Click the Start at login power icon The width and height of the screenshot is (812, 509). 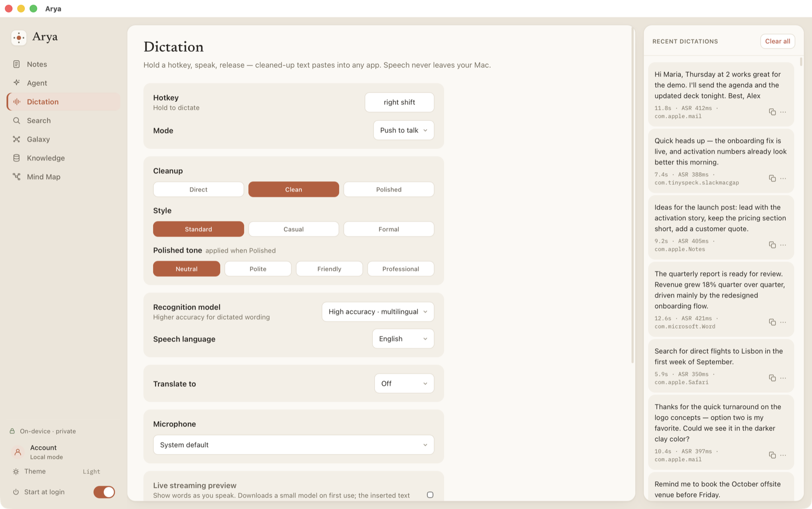[16, 492]
